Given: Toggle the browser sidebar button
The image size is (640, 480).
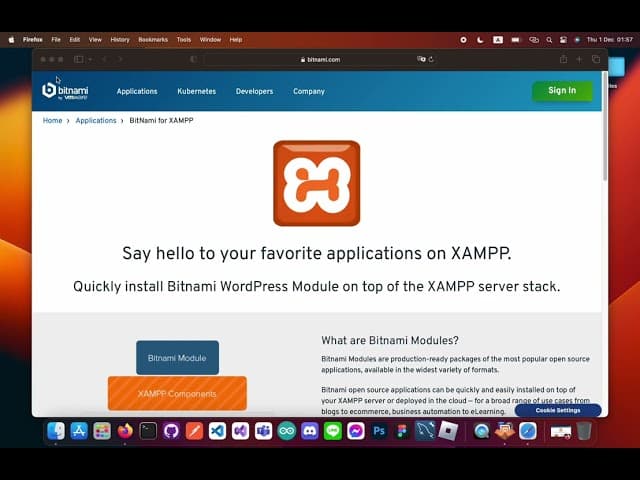Looking at the screenshot, I should coord(79,59).
